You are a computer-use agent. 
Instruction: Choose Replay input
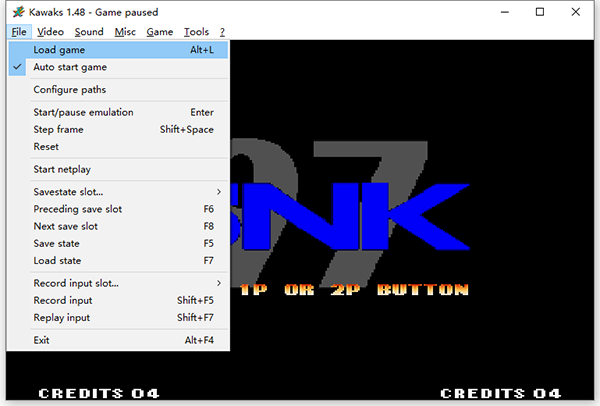[118, 318]
